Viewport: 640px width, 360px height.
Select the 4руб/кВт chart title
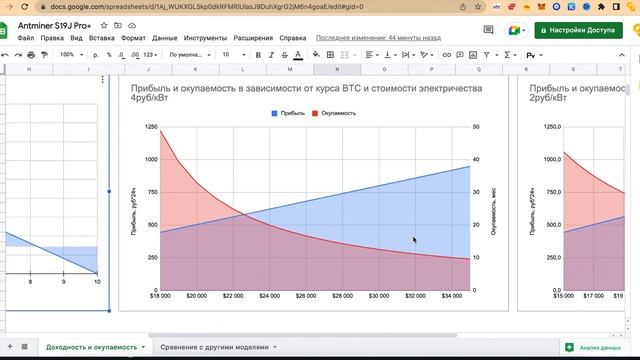(x=306, y=93)
